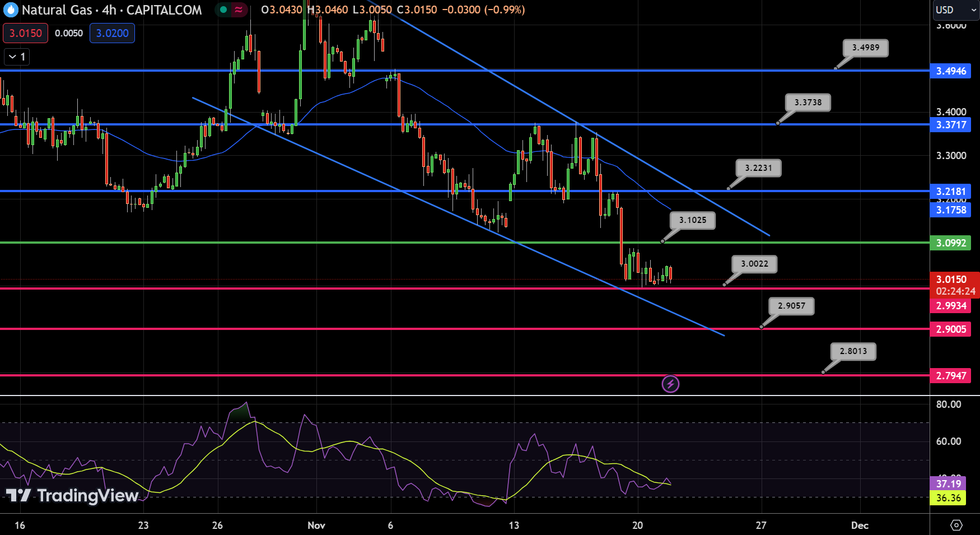Click the 3.3000 price scale label

pos(951,156)
